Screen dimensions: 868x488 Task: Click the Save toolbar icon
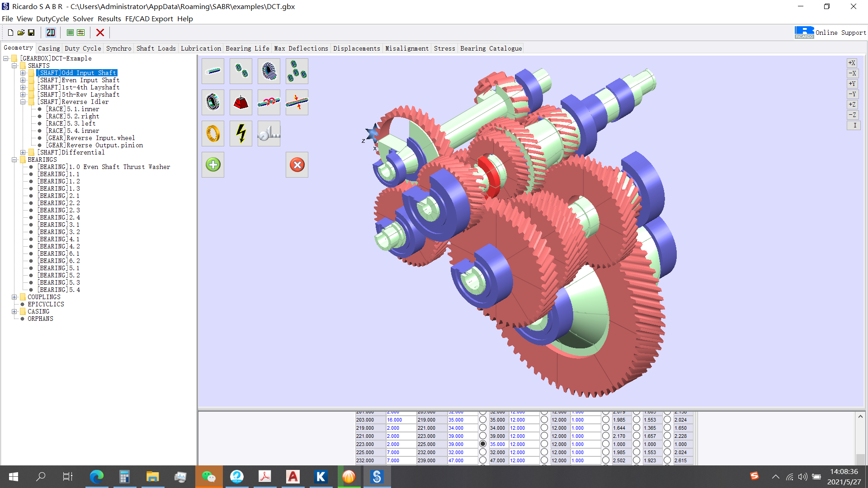(31, 33)
